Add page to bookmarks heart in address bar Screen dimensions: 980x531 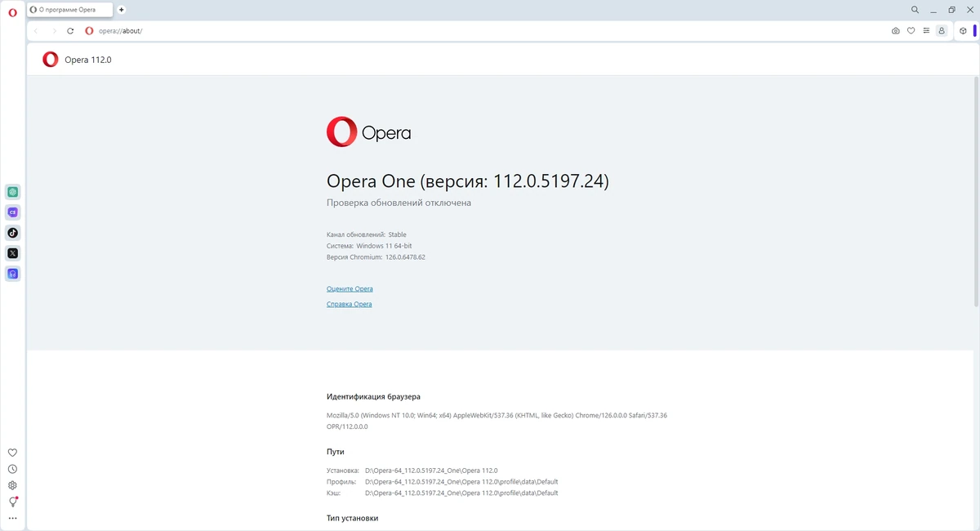click(911, 31)
